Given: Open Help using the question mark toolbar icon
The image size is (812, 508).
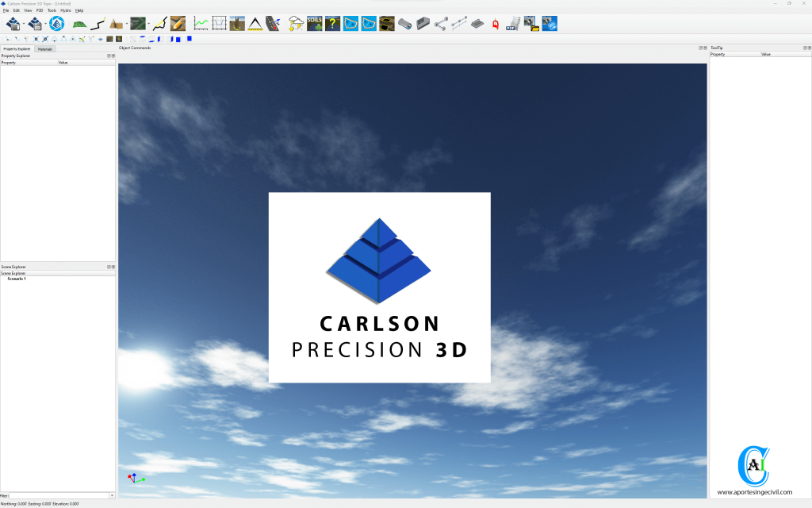Looking at the screenshot, I should (331, 24).
